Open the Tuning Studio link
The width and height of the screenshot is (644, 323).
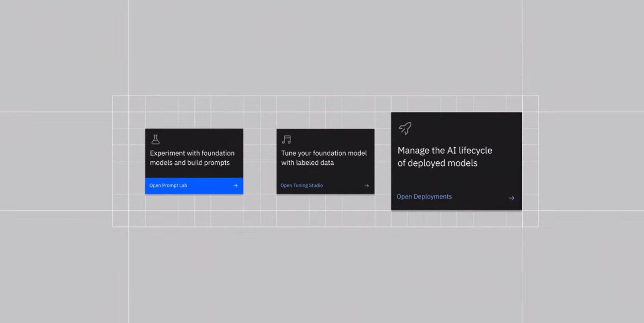[301, 185]
